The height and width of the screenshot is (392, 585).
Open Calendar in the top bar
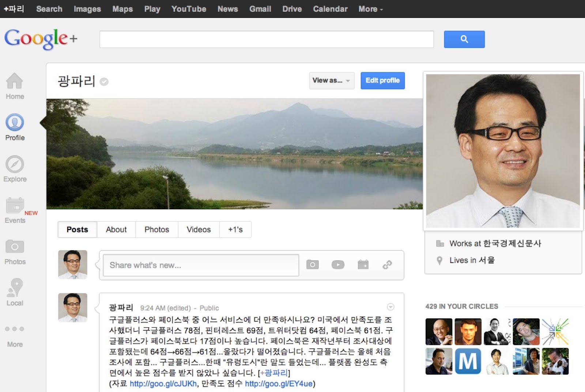(330, 9)
